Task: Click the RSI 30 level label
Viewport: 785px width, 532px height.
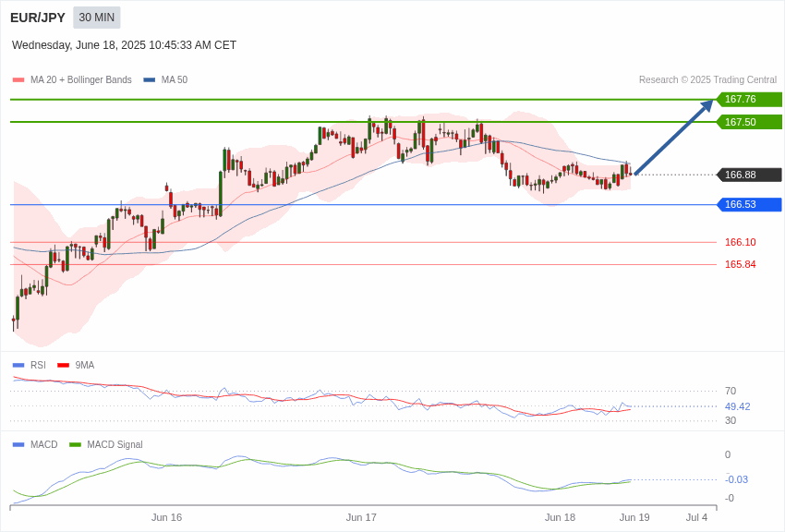Action: pos(731,420)
